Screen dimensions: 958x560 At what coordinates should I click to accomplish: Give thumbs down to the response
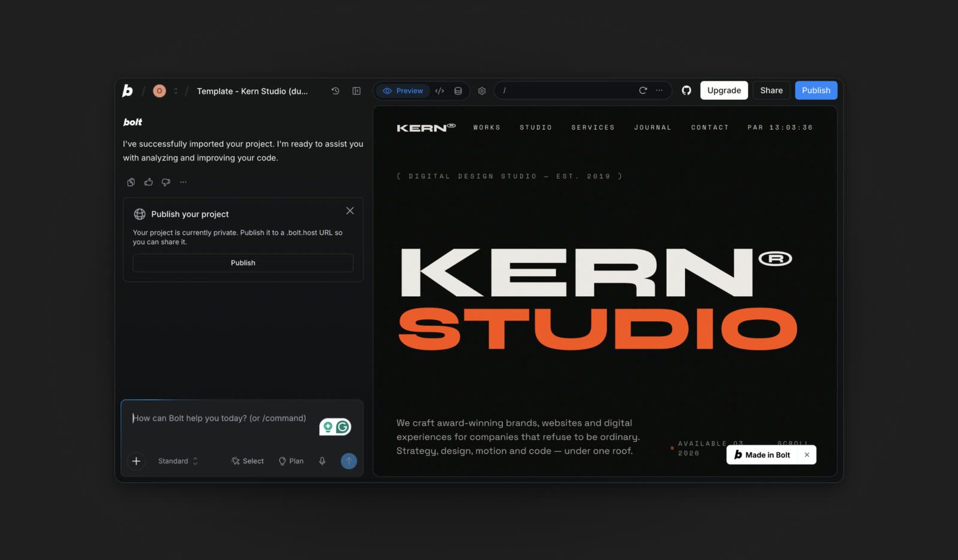[166, 182]
